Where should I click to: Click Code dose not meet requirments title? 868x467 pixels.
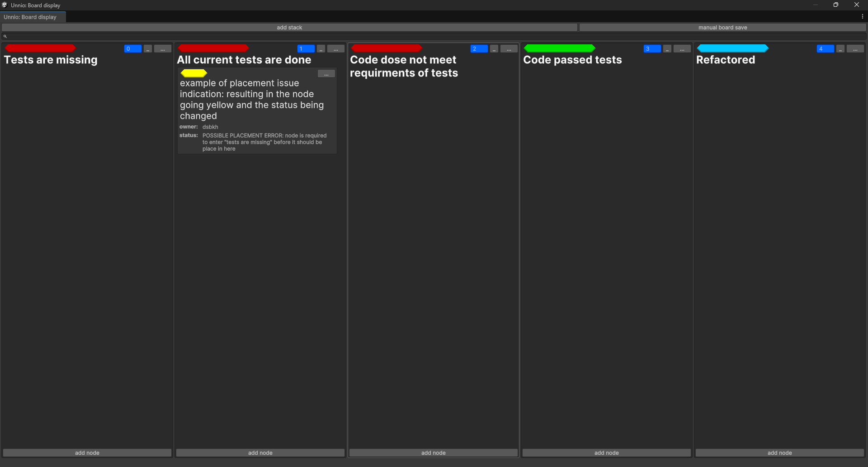404,67
